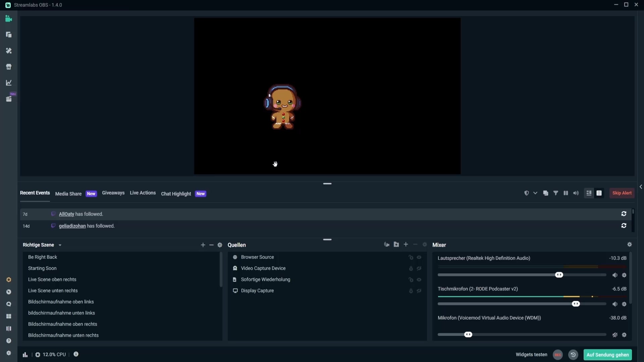Screen dimensions: 644x362
Task: Click the funnel filter icon in events
Action: coord(556,193)
